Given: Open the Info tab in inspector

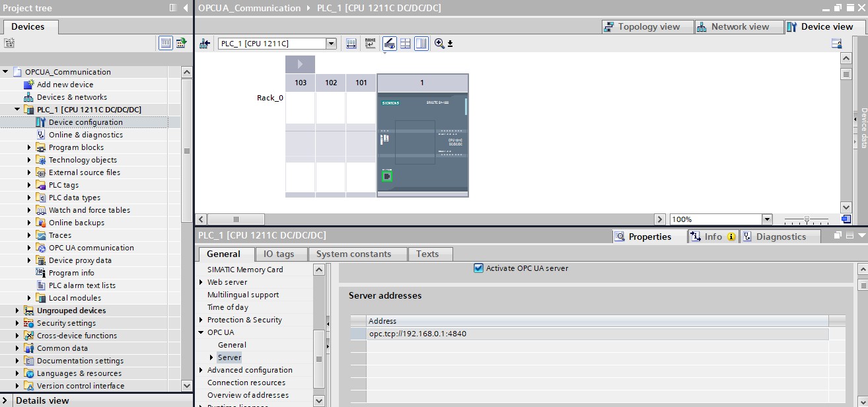Looking at the screenshot, I should pyautogui.click(x=713, y=237).
